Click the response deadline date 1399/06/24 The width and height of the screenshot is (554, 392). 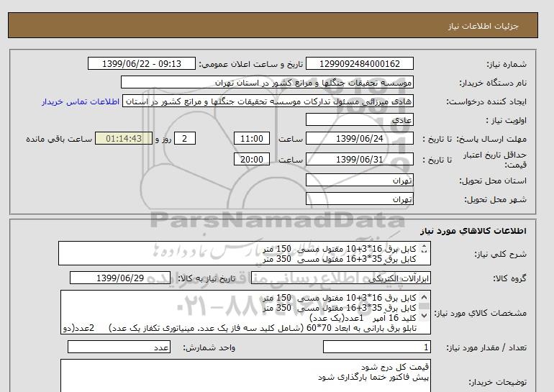(x=359, y=138)
